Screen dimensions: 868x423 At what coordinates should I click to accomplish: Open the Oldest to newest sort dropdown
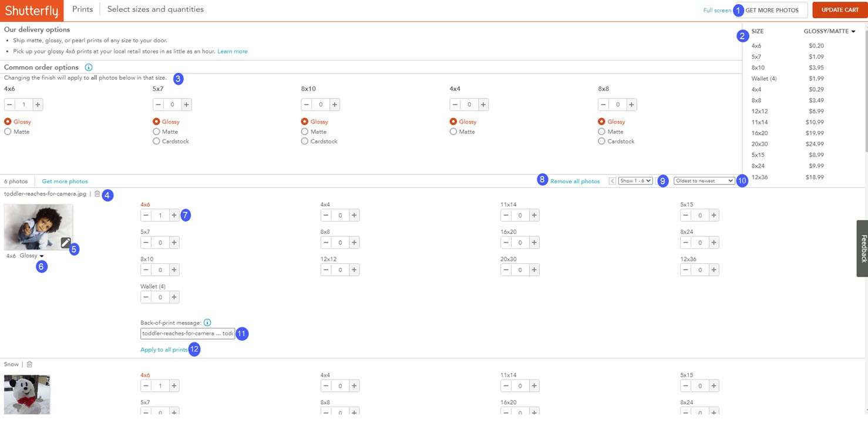tap(704, 181)
